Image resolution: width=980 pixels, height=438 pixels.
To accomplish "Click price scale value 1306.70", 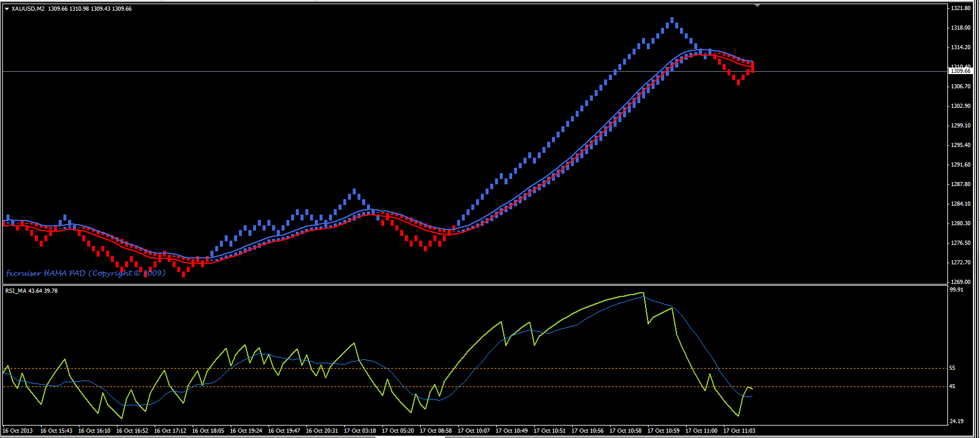I will coord(960,87).
